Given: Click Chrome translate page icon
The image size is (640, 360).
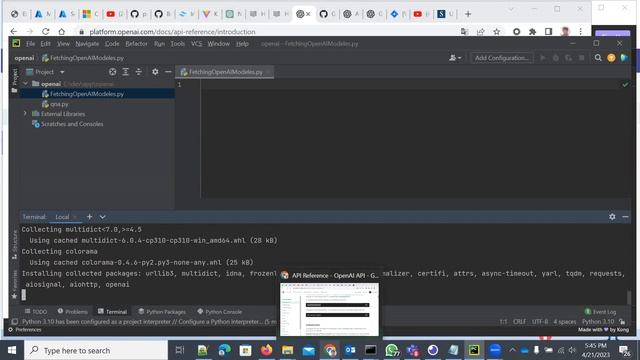Looking at the screenshot, I should tap(464, 31).
